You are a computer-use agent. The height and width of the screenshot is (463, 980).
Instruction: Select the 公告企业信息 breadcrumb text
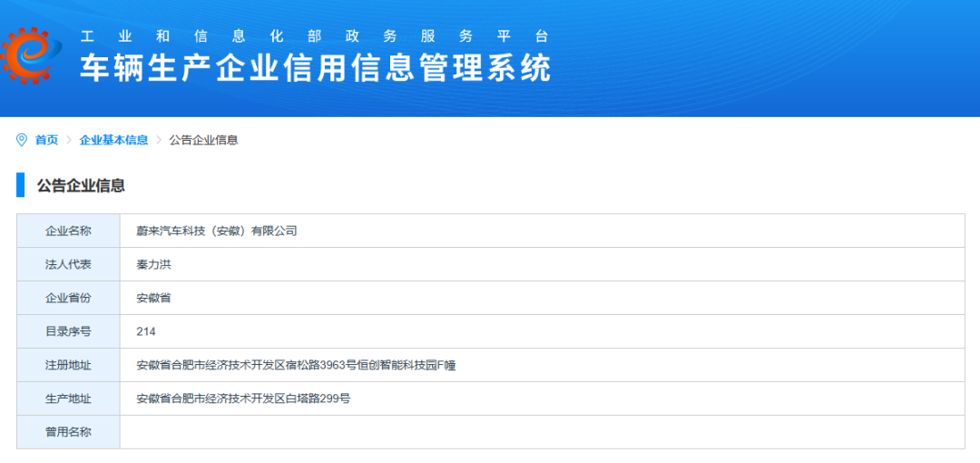204,140
